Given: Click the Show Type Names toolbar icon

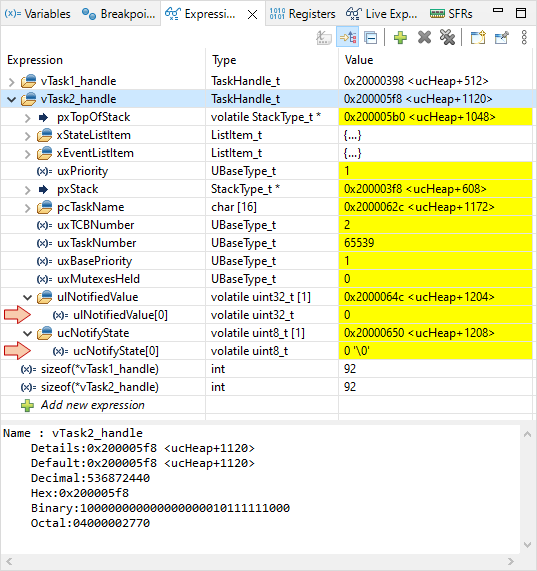Looking at the screenshot, I should tap(324, 38).
